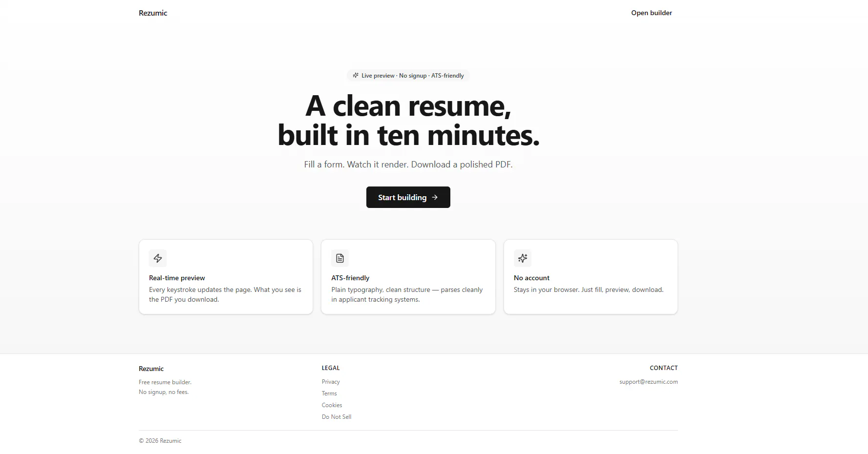The height and width of the screenshot is (454, 868).
Task: Open the Do Not Sell footer link
Action: (337, 417)
